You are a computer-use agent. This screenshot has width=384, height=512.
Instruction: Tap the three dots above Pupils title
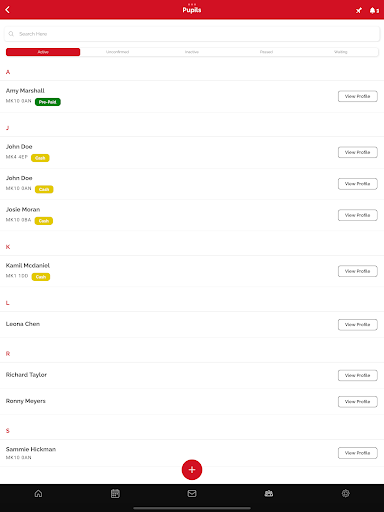192,4
